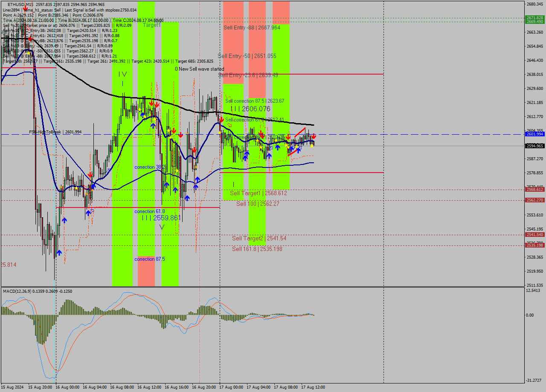Click the 2680.345 price axis value
Image resolution: width=546 pixels, height=392 pixels.
[534, 4]
